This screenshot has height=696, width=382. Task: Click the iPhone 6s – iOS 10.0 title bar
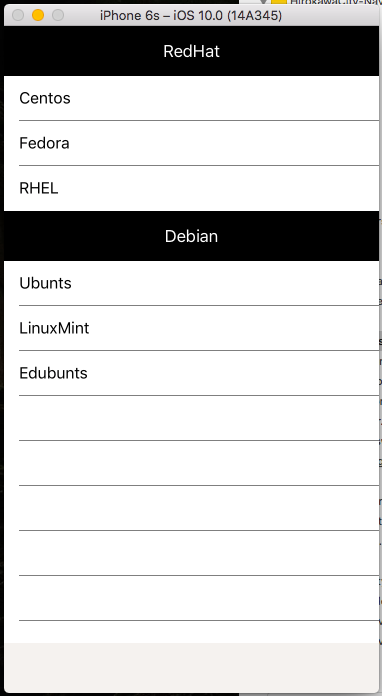coord(191,16)
